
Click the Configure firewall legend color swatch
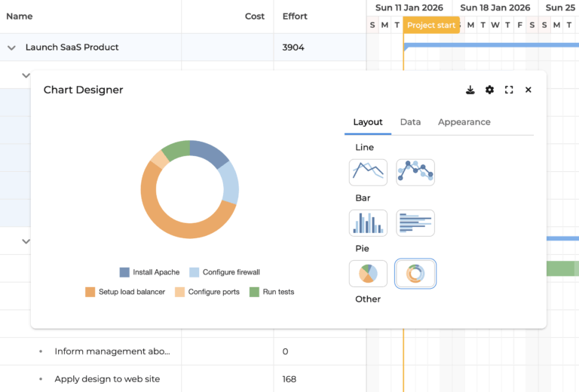click(x=195, y=272)
